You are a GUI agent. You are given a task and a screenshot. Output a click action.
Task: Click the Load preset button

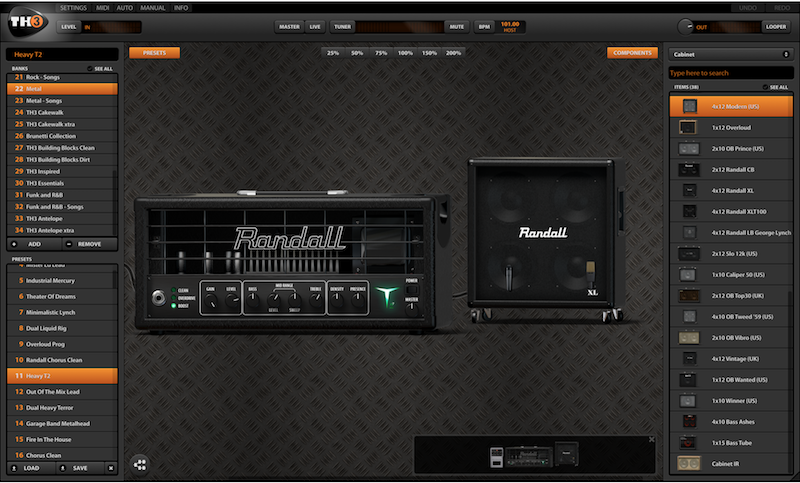point(31,468)
